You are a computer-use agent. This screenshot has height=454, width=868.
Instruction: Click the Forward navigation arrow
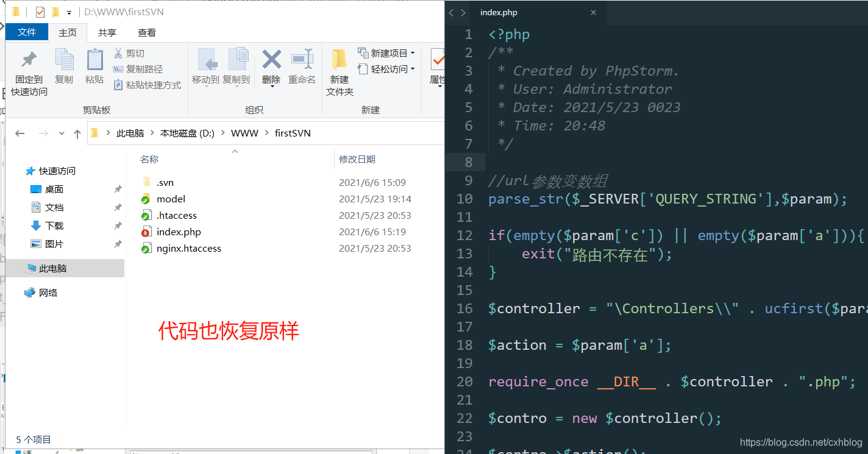(43, 133)
